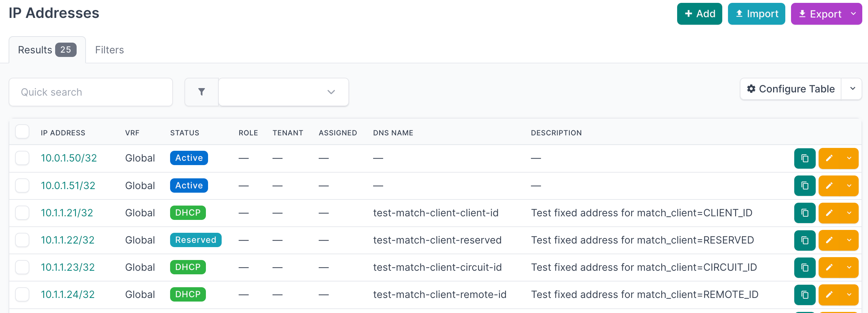Click DNS name test-match-client-remote-id

click(440, 294)
